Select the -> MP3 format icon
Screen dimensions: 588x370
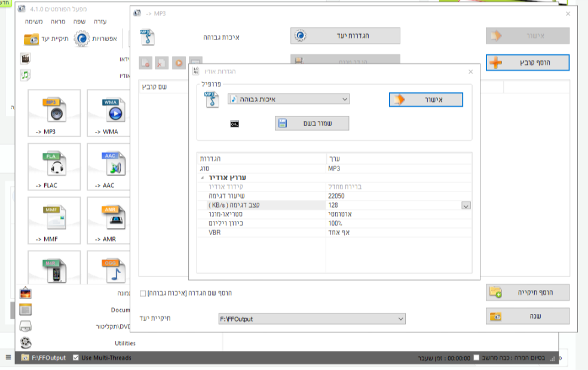[x=54, y=113]
